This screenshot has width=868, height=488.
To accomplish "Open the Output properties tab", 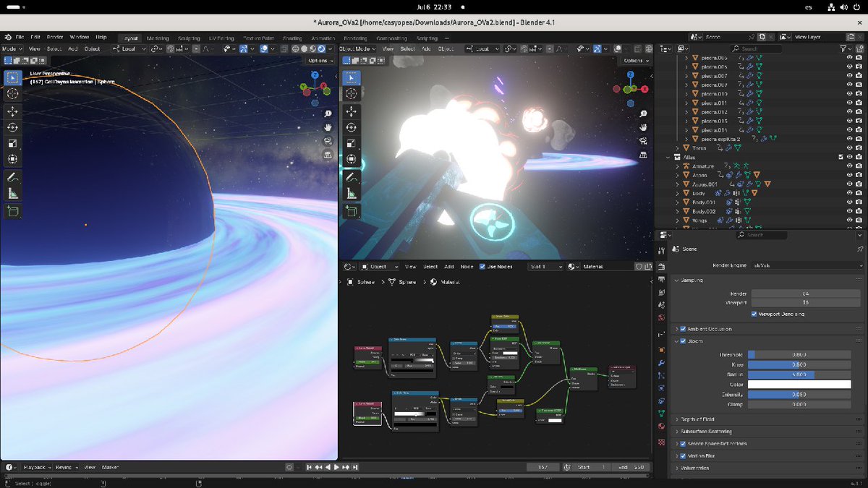I will pyautogui.click(x=662, y=281).
